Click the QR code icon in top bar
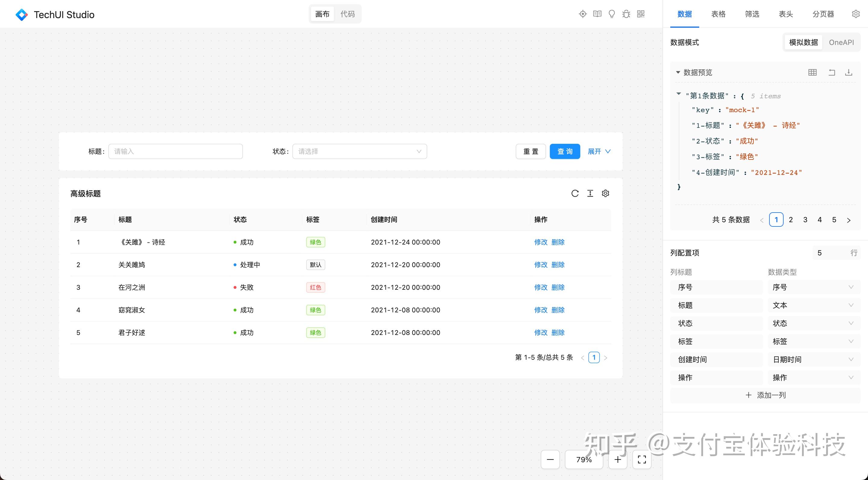This screenshot has width=868, height=480. (x=641, y=14)
